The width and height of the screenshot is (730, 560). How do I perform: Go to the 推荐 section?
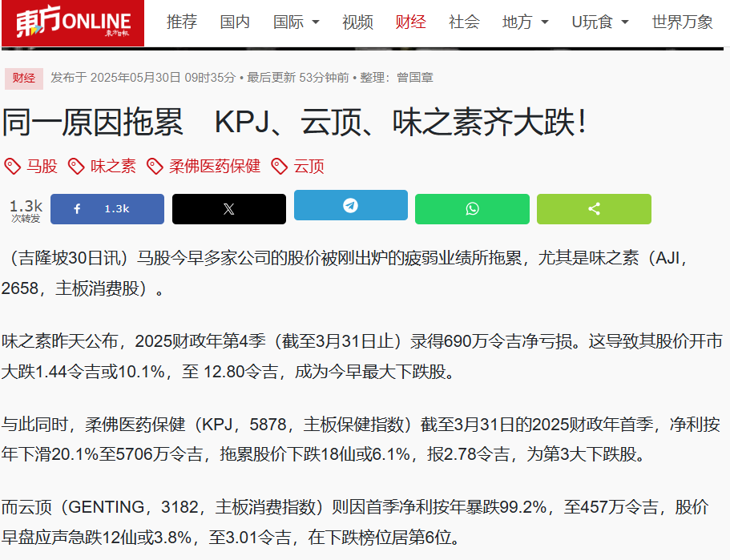pos(182,22)
